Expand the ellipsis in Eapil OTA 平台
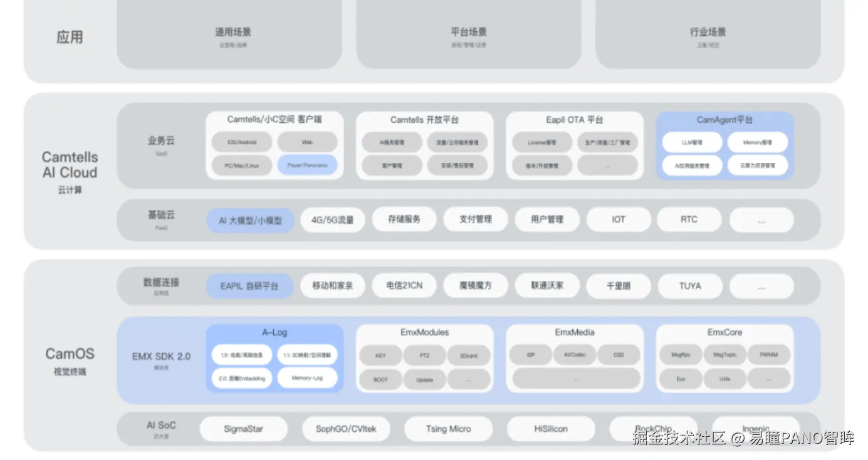868x460 pixels. pyautogui.click(x=607, y=165)
